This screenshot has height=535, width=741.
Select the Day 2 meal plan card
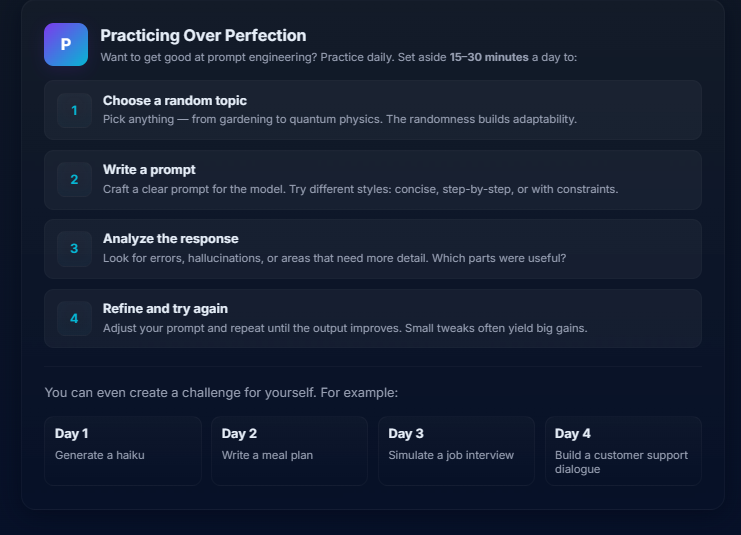(289, 451)
